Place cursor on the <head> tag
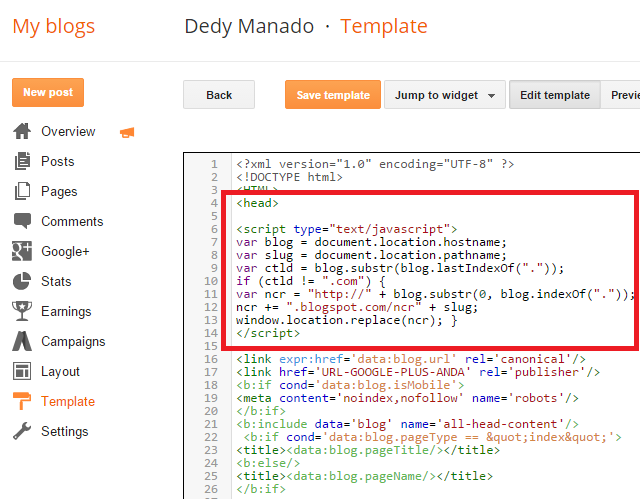 pyautogui.click(x=257, y=203)
